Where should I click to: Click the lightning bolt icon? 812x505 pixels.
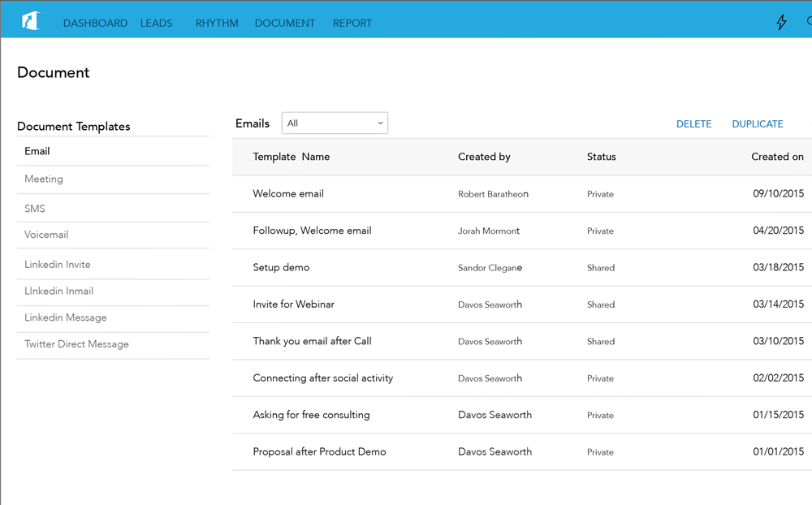pos(781,23)
